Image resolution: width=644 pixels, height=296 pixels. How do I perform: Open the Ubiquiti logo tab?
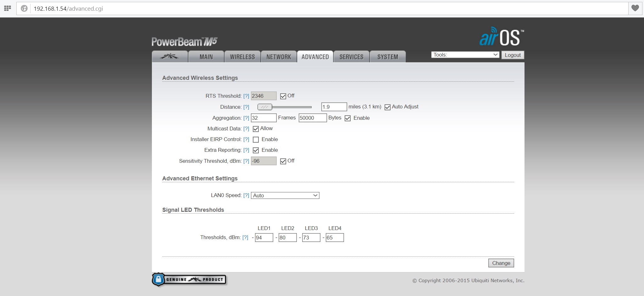[x=170, y=57]
